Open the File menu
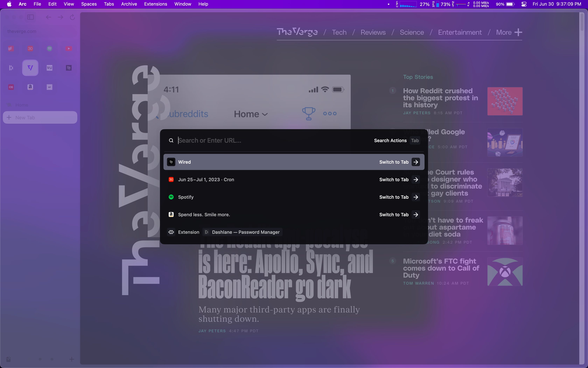Screen dimensions: 588x368 pos(37,4)
